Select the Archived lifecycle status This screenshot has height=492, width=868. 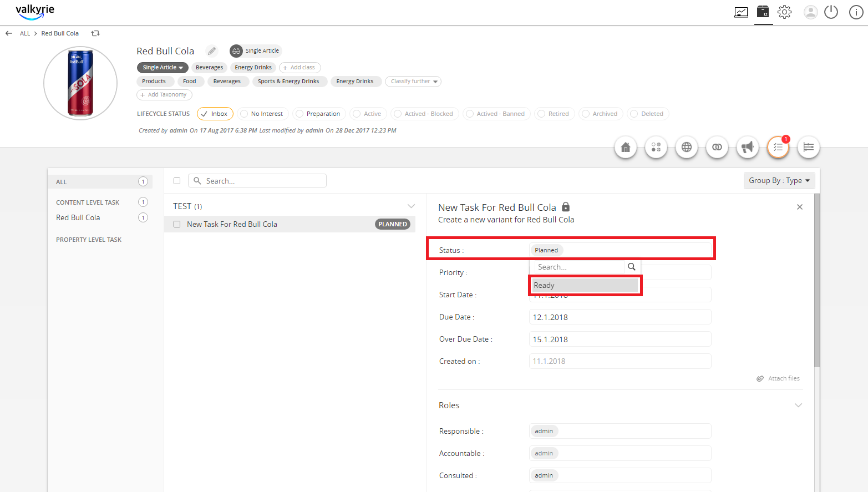point(601,114)
